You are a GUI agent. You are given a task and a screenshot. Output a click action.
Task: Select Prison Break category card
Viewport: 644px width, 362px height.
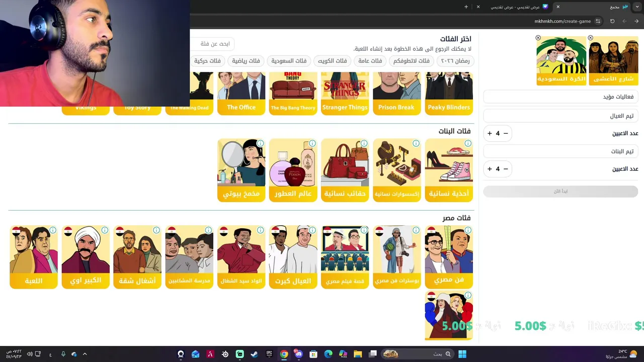click(396, 94)
